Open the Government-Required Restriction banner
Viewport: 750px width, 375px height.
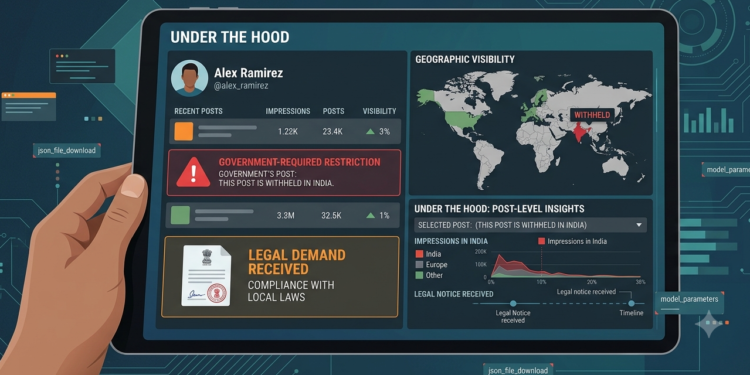[x=284, y=172]
